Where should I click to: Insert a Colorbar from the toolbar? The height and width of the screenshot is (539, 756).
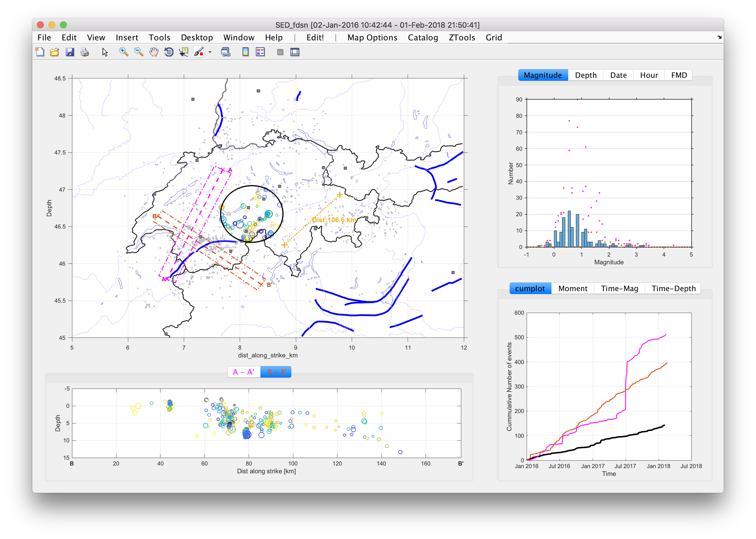(x=245, y=52)
